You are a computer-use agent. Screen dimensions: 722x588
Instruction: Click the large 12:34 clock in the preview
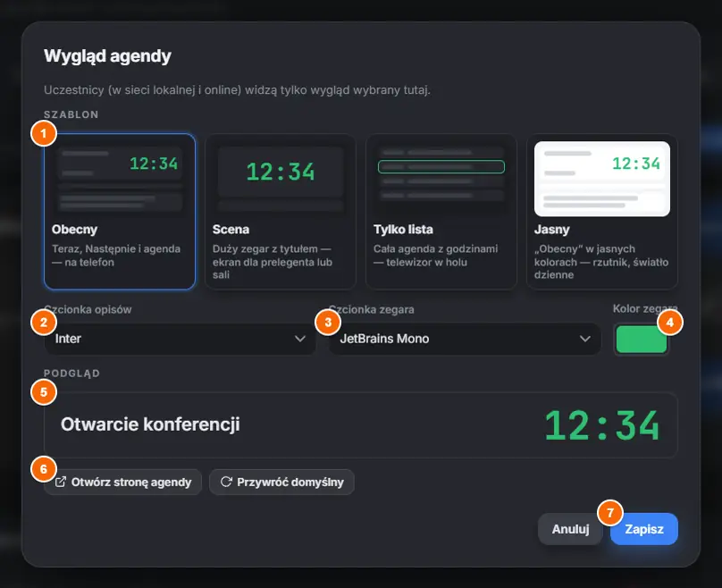click(x=602, y=425)
